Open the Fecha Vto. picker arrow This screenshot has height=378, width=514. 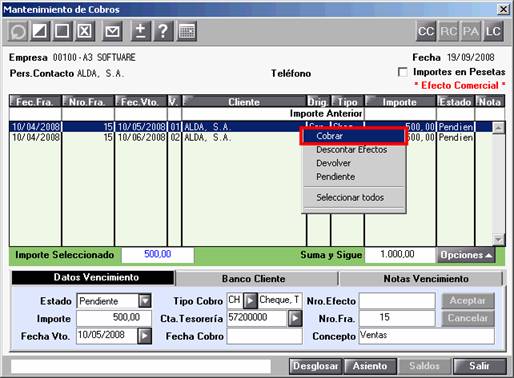(x=144, y=336)
